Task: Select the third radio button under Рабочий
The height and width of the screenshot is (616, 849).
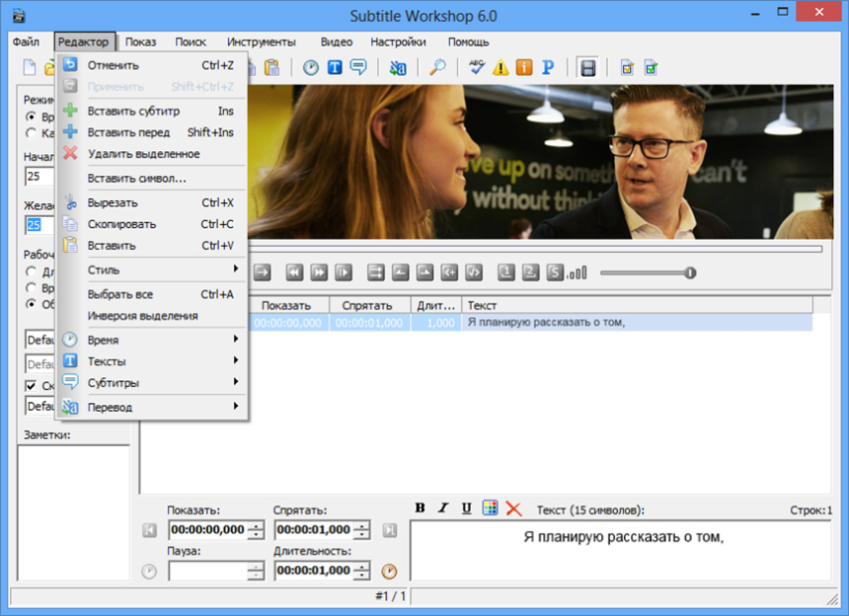Action: pos(32,304)
